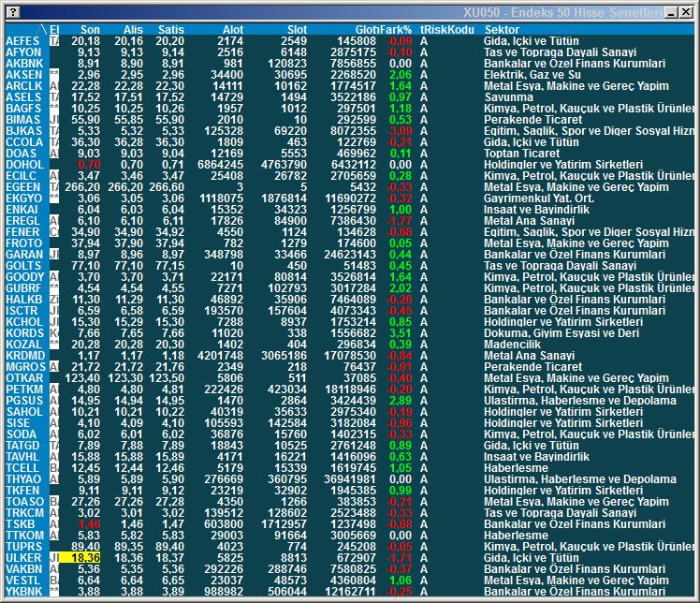Select the ARCLK symbol
Screen dimensions: 700x603
[x=23, y=86]
